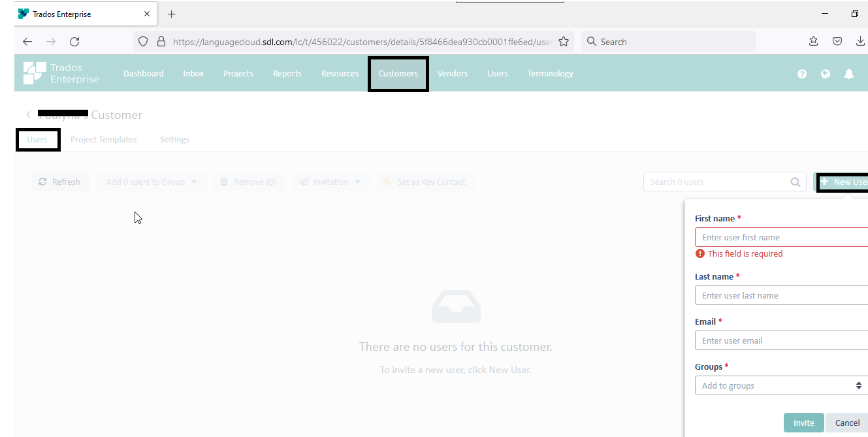This screenshot has width=868, height=437.
Task: Open the Customers menu item
Action: tap(398, 74)
